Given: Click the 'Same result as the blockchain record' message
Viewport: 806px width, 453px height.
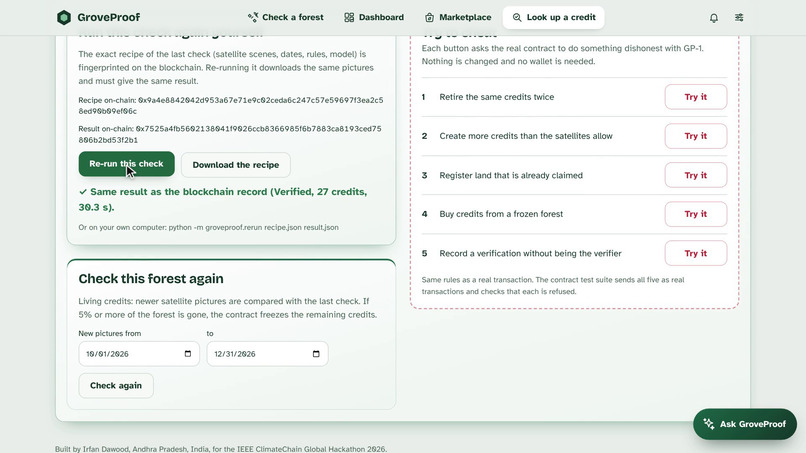Looking at the screenshot, I should point(223,200).
